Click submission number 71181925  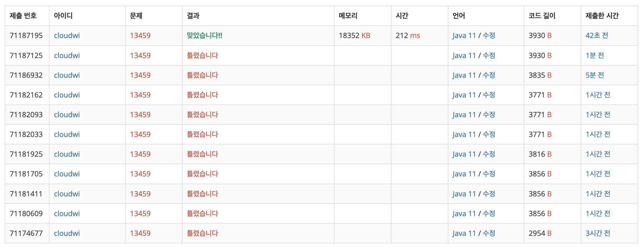pos(26,154)
